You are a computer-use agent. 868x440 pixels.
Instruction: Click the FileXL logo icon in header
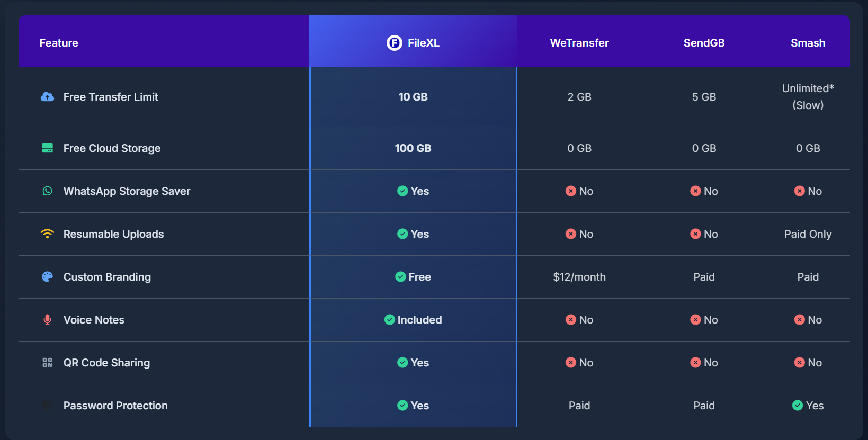[x=395, y=43]
